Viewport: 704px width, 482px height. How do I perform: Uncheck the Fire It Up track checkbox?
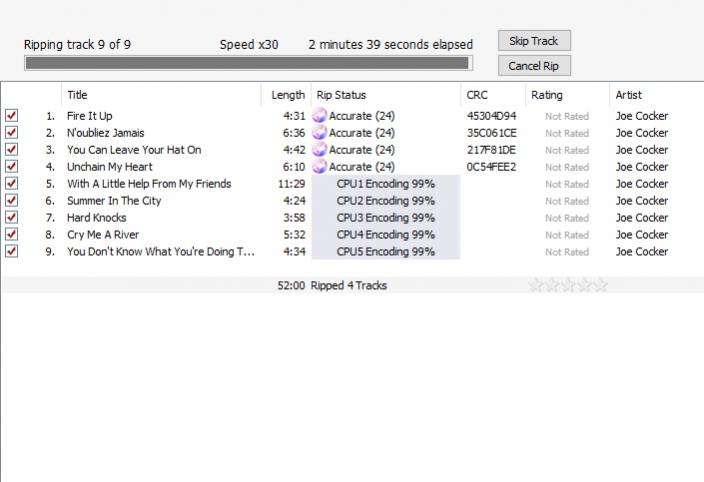(12, 116)
